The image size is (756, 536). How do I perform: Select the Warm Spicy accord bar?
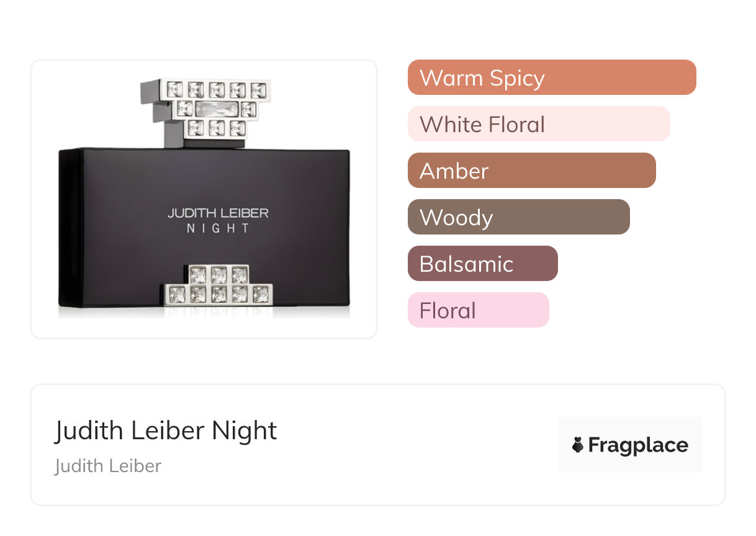551,78
